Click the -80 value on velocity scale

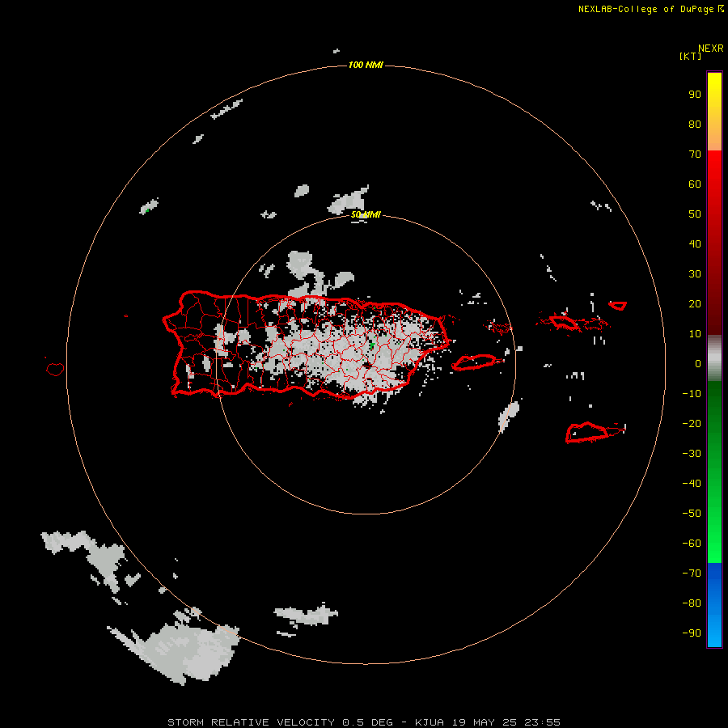pos(692,603)
